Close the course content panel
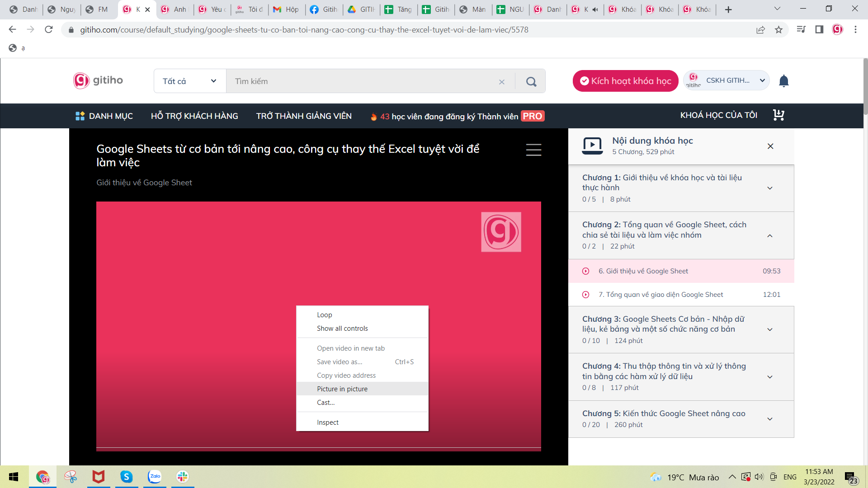The height and width of the screenshot is (488, 868). tap(770, 146)
